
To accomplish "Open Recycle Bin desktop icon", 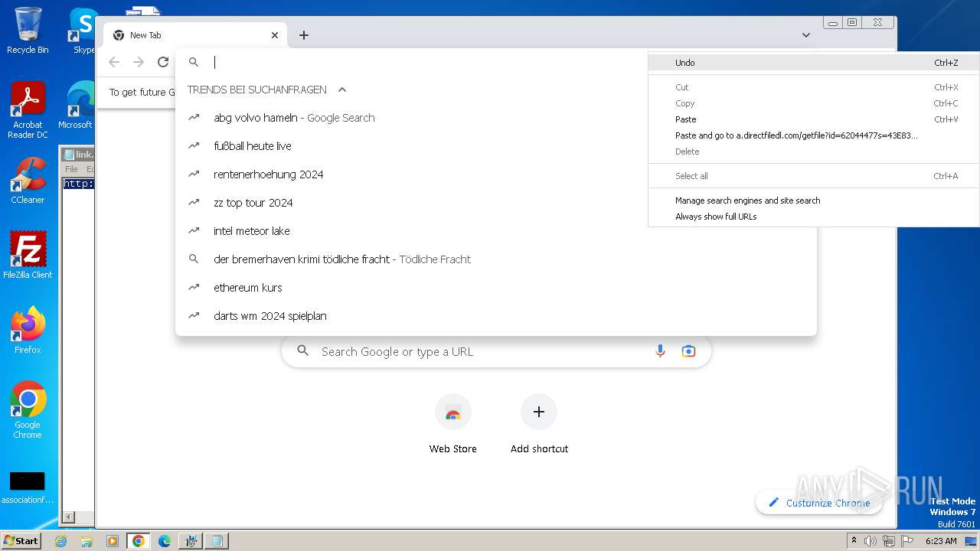I will point(28,31).
